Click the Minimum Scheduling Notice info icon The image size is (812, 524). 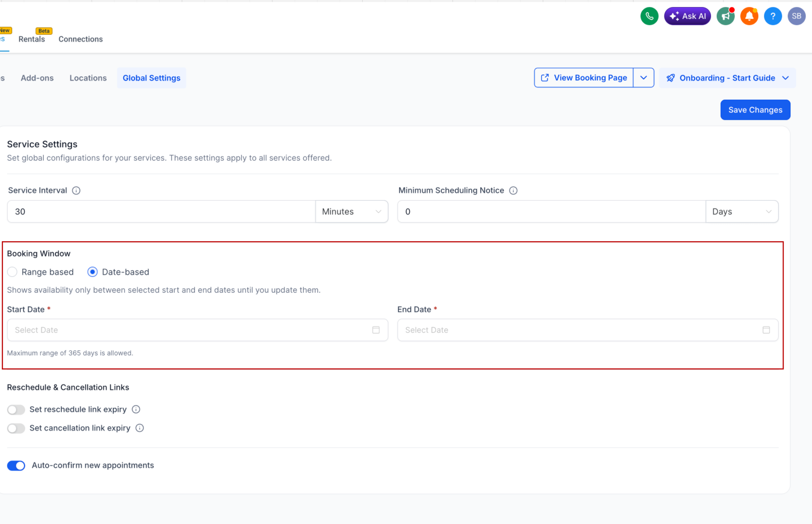click(x=513, y=190)
